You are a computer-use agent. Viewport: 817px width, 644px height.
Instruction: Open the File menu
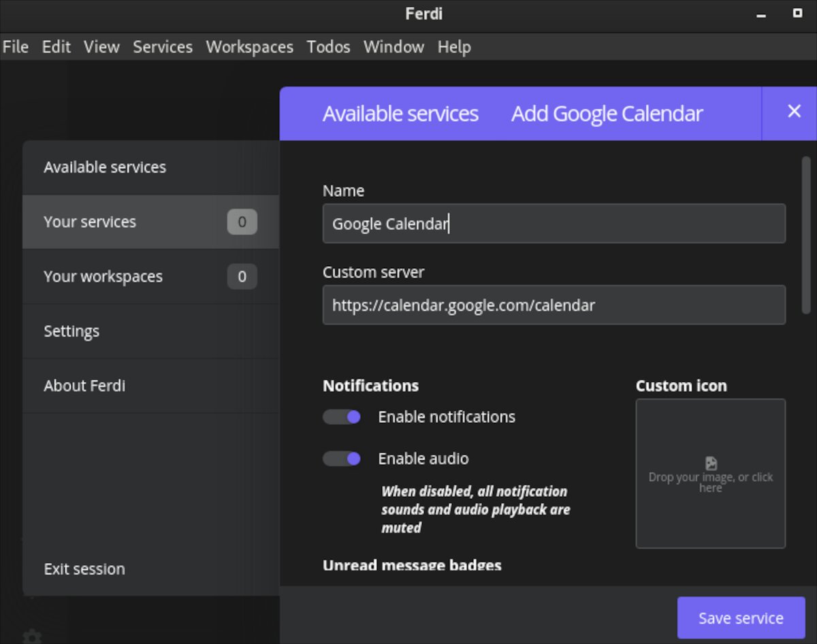16,47
